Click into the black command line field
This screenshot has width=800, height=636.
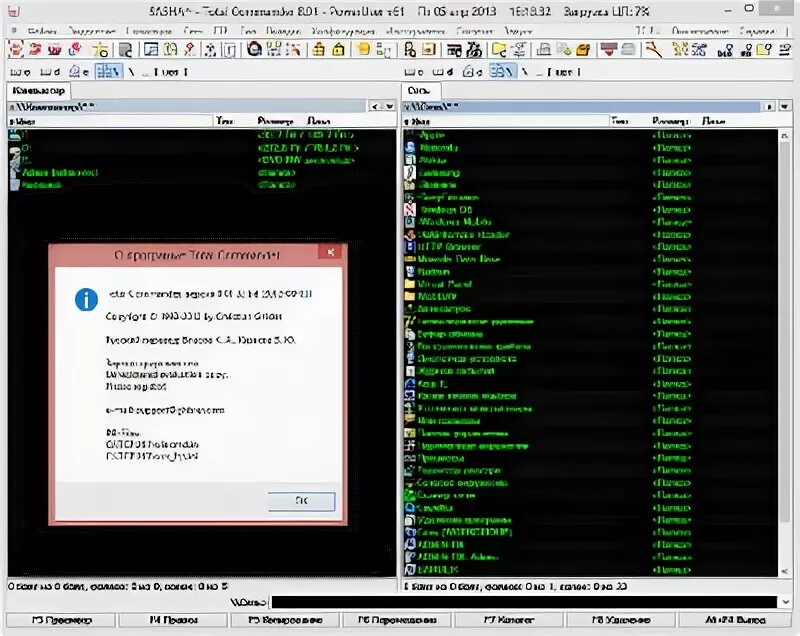524,602
